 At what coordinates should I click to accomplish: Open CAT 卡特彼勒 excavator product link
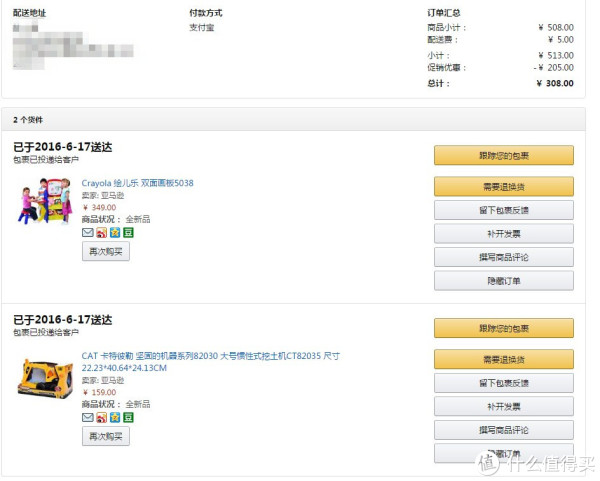pos(210,362)
